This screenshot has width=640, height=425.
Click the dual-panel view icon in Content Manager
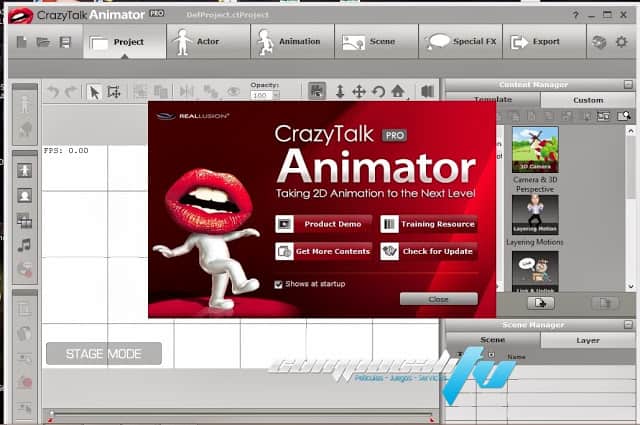(603, 116)
